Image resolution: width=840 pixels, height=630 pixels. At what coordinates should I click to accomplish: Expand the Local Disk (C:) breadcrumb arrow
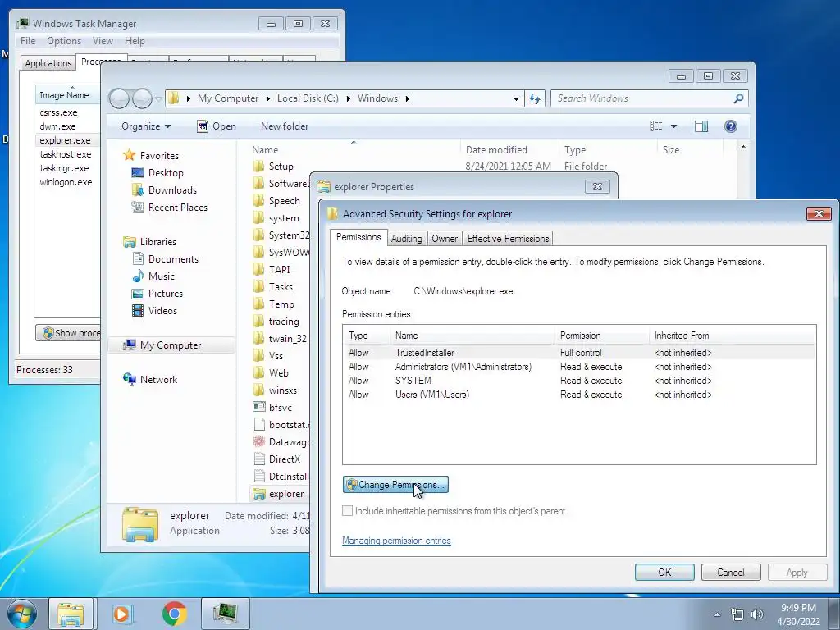(x=348, y=98)
